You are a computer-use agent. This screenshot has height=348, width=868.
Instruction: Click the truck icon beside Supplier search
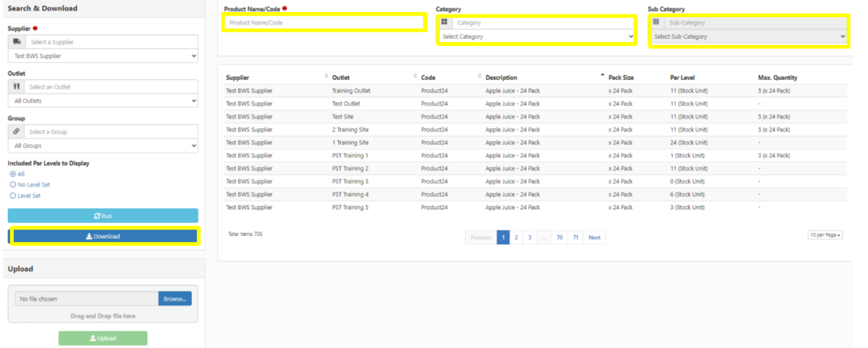tap(16, 42)
